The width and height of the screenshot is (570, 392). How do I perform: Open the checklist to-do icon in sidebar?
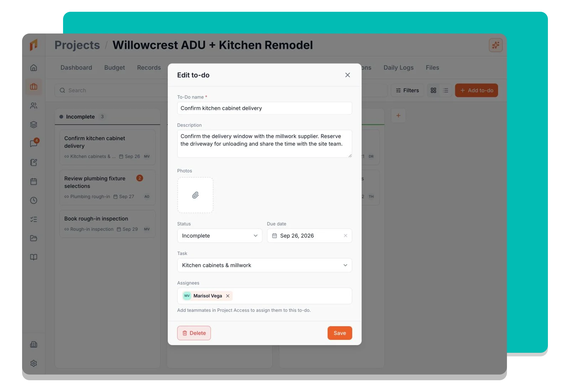tap(34, 219)
